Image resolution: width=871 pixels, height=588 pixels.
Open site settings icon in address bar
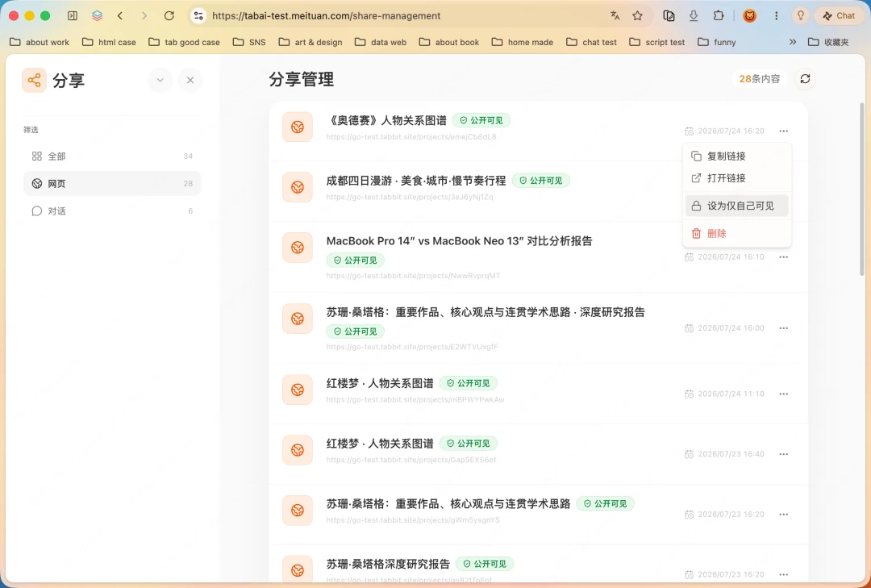pyautogui.click(x=198, y=15)
